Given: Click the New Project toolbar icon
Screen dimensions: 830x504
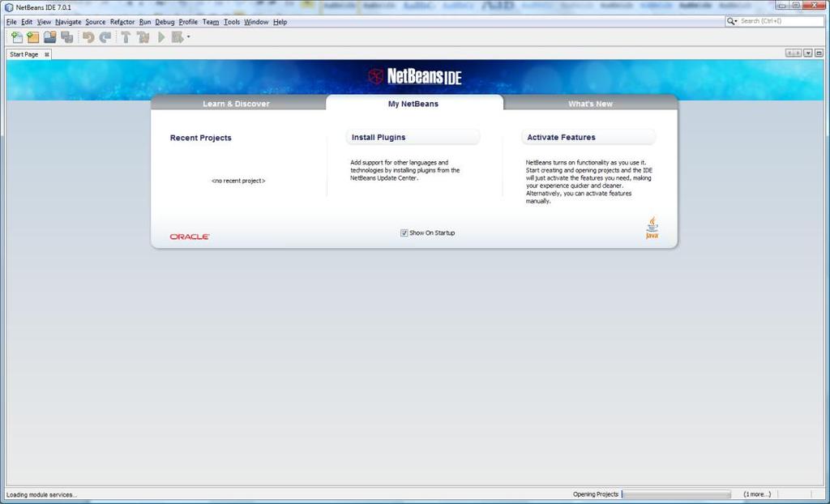Looking at the screenshot, I should pos(33,37).
